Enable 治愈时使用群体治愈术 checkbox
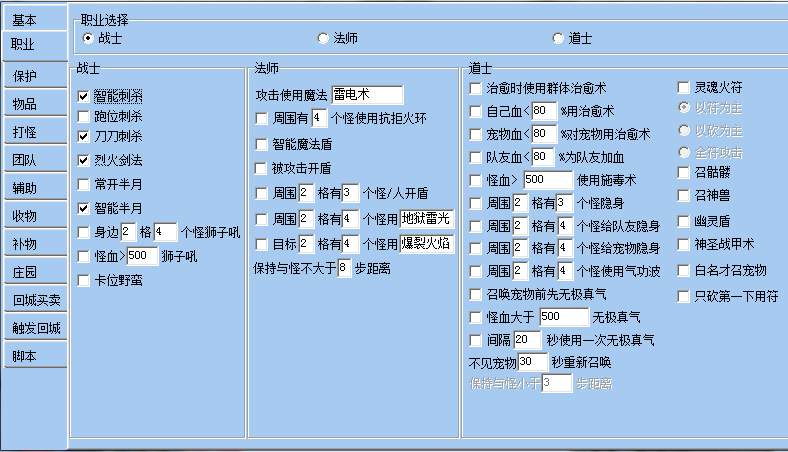788x452 pixels. (x=475, y=88)
